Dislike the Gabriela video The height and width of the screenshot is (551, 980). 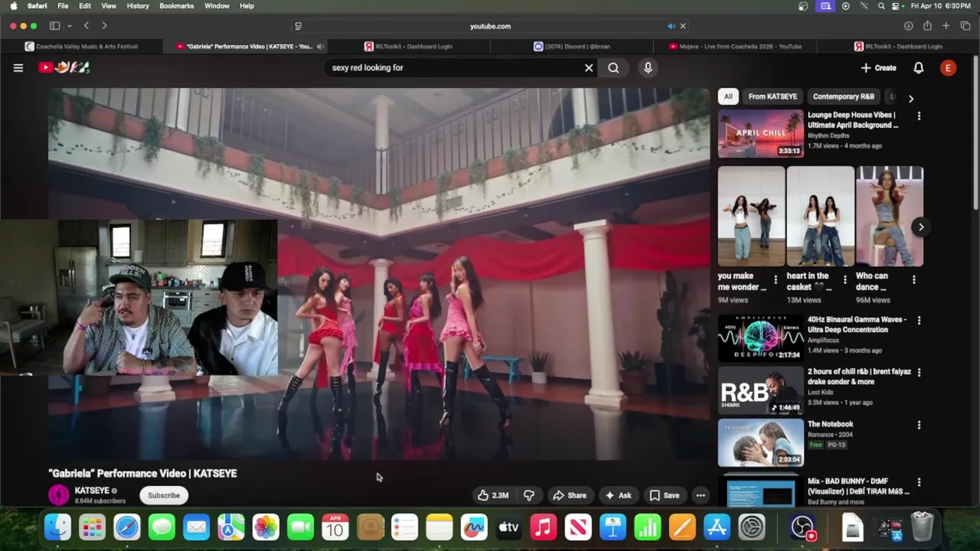coord(529,495)
